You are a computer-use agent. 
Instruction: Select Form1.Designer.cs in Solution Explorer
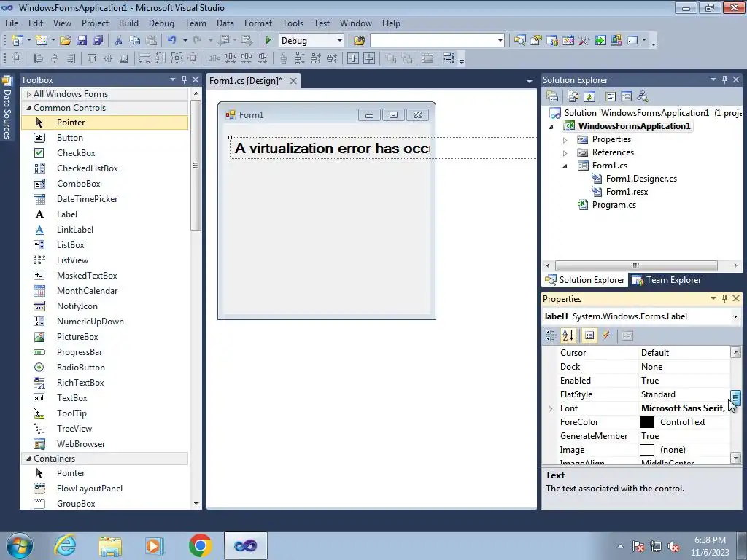[x=641, y=179]
